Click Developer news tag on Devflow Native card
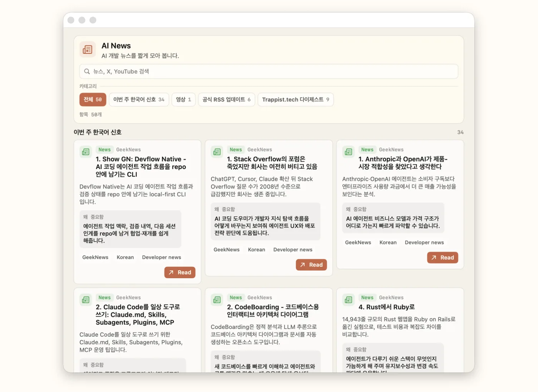This screenshot has height=392, width=538. click(161, 257)
